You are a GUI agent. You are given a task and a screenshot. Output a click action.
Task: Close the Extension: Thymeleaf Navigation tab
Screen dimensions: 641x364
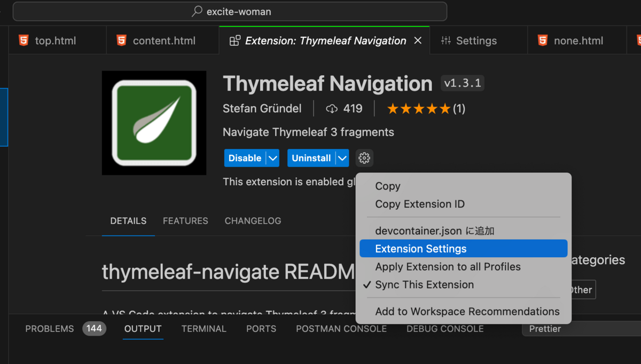[418, 41]
